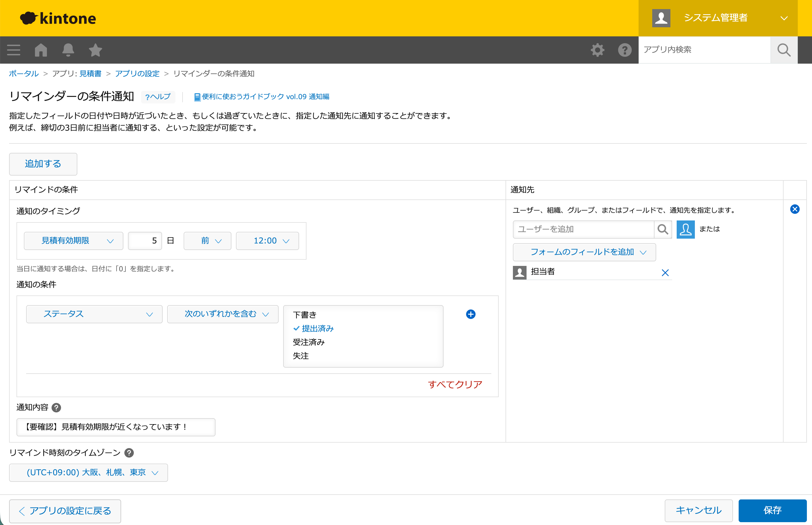Open the hamburger navigation menu
This screenshot has height=525, width=812.
[14, 50]
